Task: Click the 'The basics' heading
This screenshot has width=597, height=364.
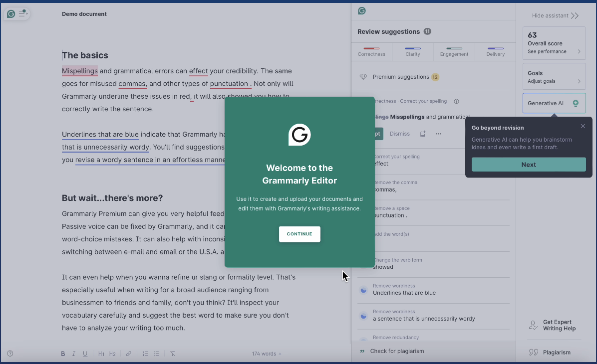Action: coord(85,55)
